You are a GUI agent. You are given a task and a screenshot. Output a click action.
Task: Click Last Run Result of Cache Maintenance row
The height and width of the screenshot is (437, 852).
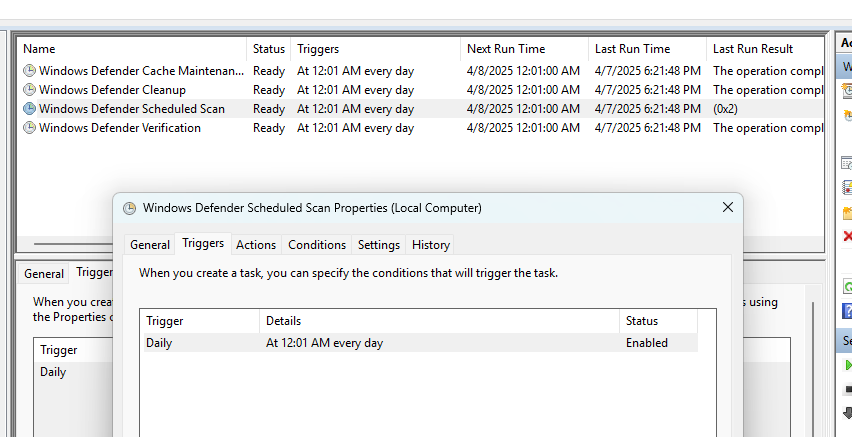coord(767,71)
